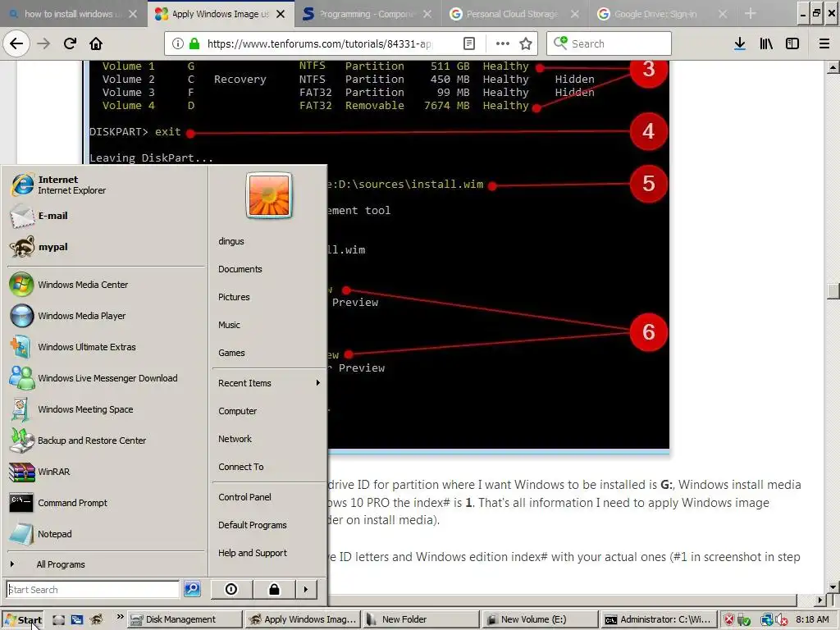
Task: Show more quick launch items chevron
Action: (x=120, y=617)
